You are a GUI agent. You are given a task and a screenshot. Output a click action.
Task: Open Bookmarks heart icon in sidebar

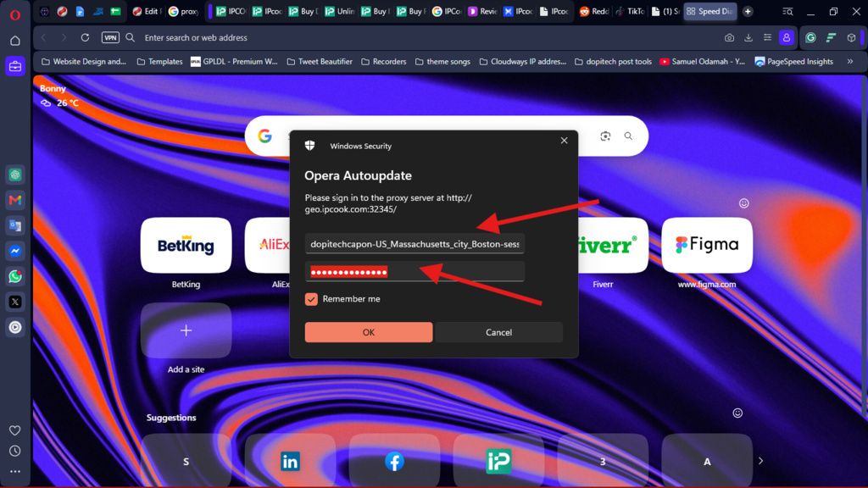tap(15, 430)
